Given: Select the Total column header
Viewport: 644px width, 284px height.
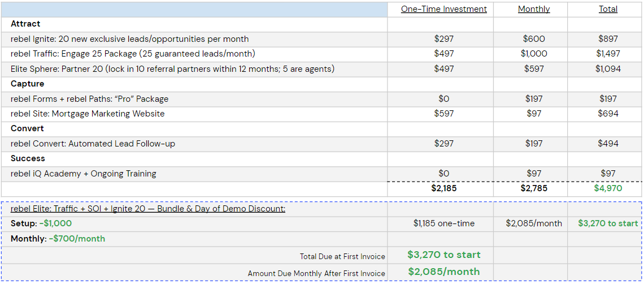Looking at the screenshot, I should click(x=608, y=9).
